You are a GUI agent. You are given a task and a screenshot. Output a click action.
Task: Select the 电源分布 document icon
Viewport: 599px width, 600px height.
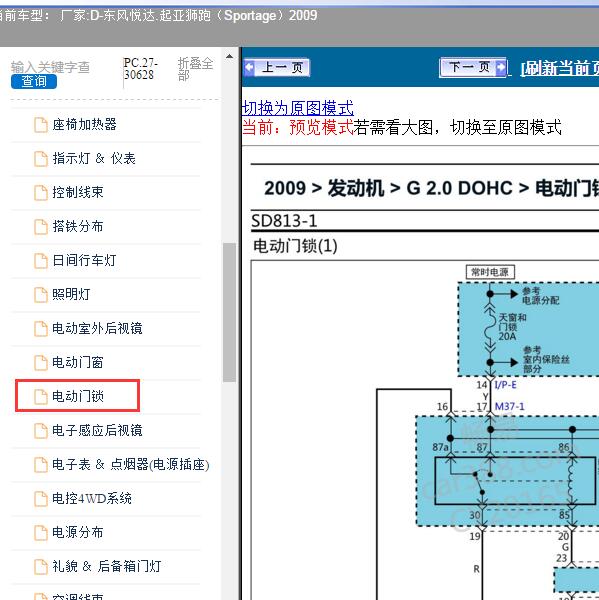[x=41, y=532]
